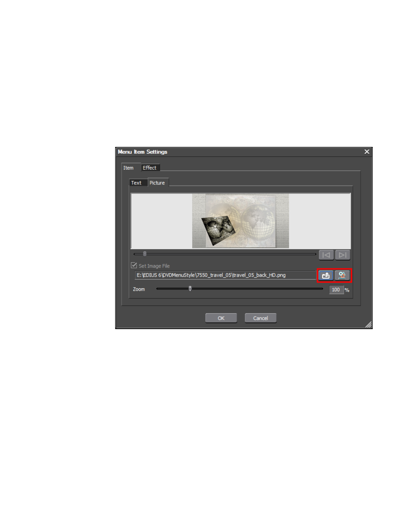Click the travel menu preview thumbnail
The width and height of the screenshot is (411, 532).
[240, 221]
